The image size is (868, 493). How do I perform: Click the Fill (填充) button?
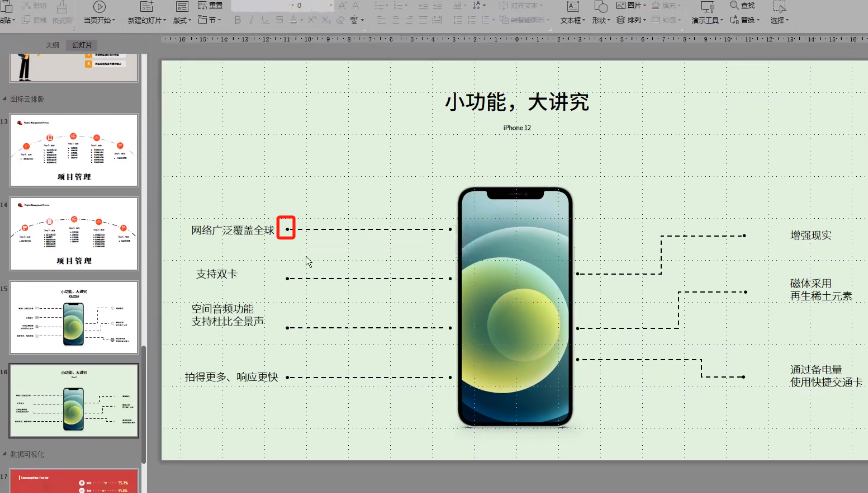(x=665, y=6)
